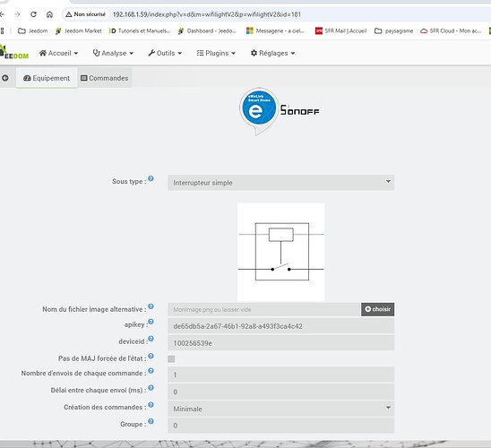Open Tutoriels et Manuels bookmark
Viewport: 491px width, 448px height.
point(140,30)
